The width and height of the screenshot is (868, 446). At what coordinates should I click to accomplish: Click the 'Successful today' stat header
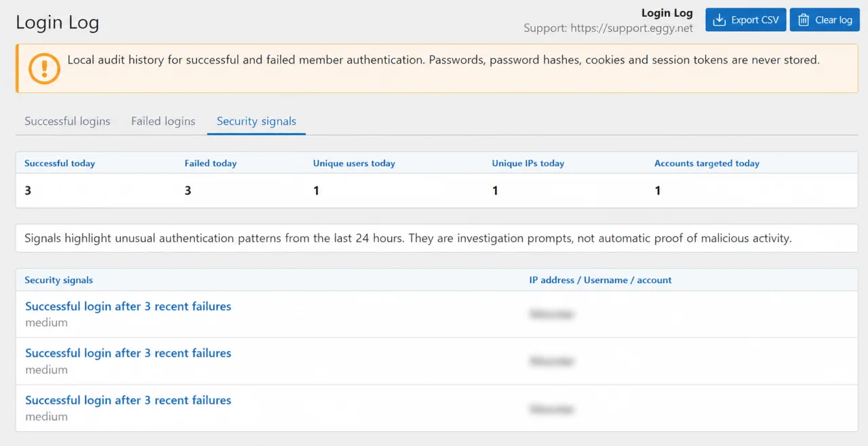click(x=60, y=163)
